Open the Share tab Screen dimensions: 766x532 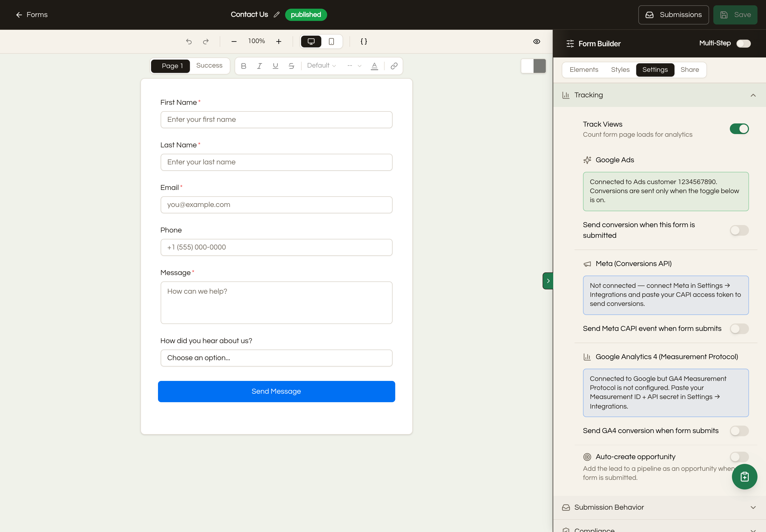tap(689, 70)
